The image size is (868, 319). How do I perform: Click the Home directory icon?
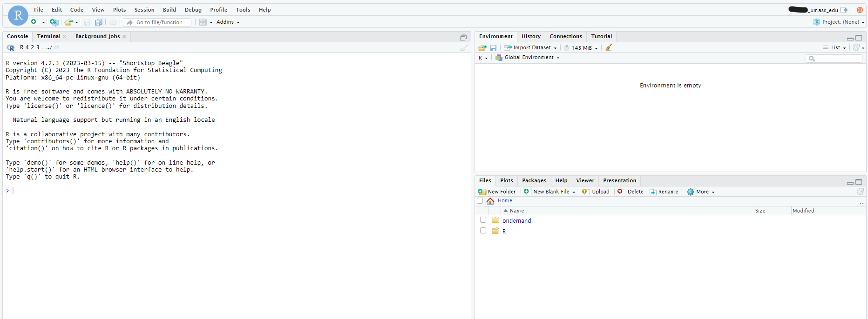click(490, 201)
